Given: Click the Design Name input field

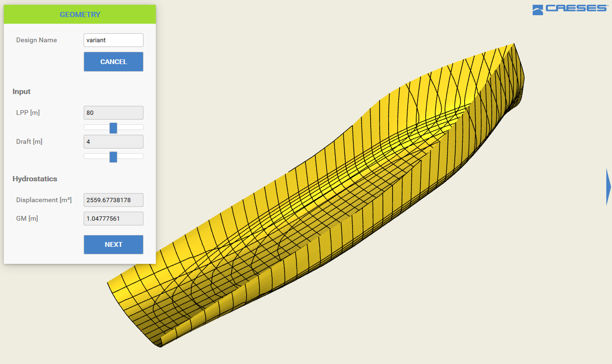Looking at the screenshot, I should (114, 40).
